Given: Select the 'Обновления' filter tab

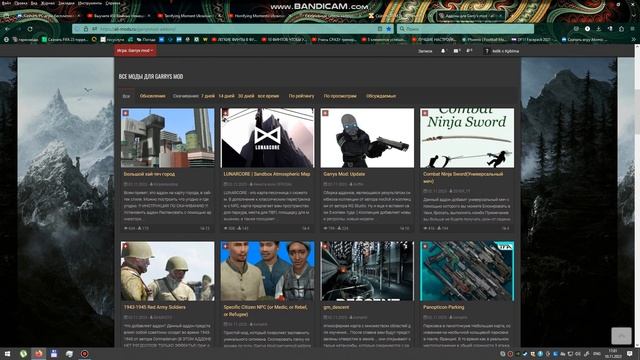Looking at the screenshot, I should pos(153,96).
